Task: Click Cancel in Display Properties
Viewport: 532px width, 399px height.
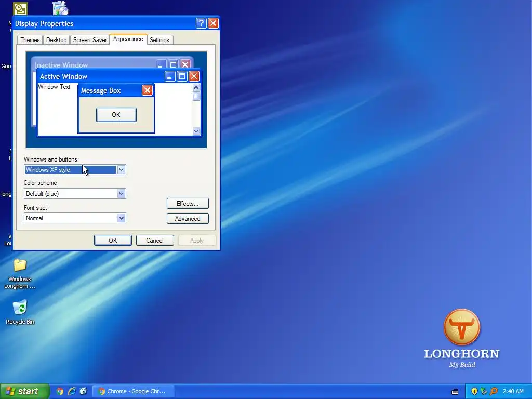Action: [x=155, y=240]
